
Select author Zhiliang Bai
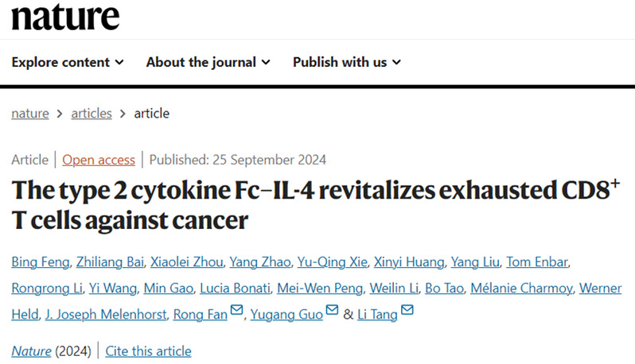[110, 262]
